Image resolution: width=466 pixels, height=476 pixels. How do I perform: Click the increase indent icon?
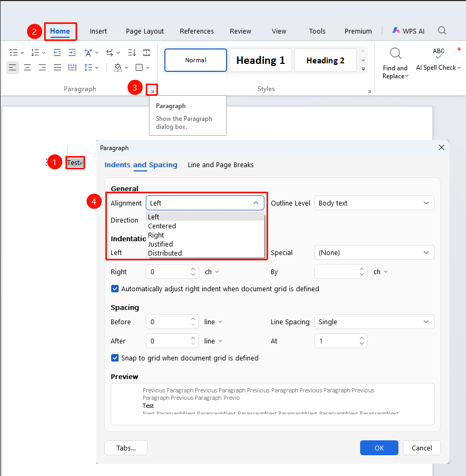(x=72, y=53)
